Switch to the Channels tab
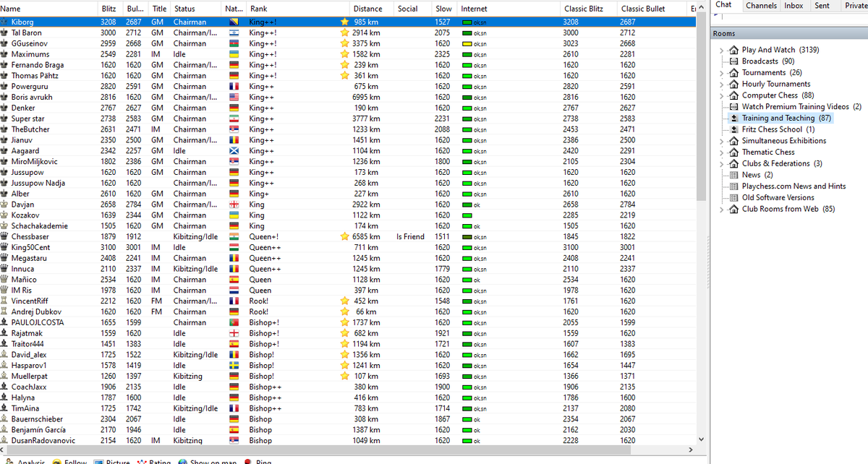868x464 pixels. (x=761, y=5)
